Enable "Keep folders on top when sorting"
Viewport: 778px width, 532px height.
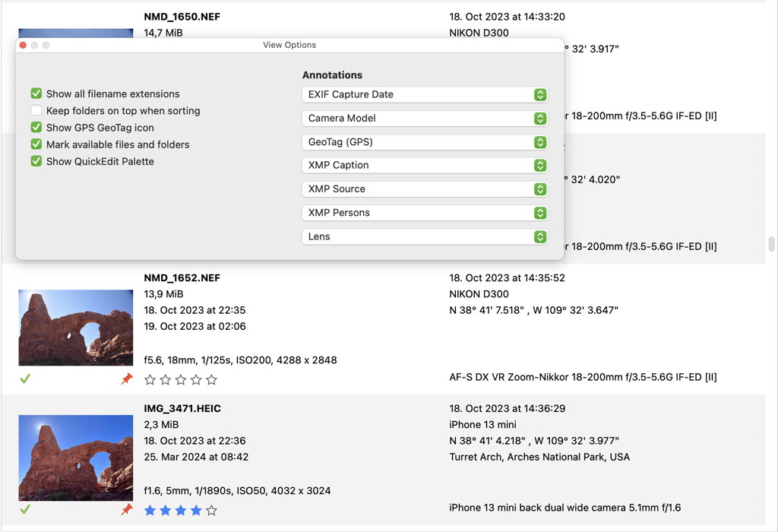tap(36, 110)
